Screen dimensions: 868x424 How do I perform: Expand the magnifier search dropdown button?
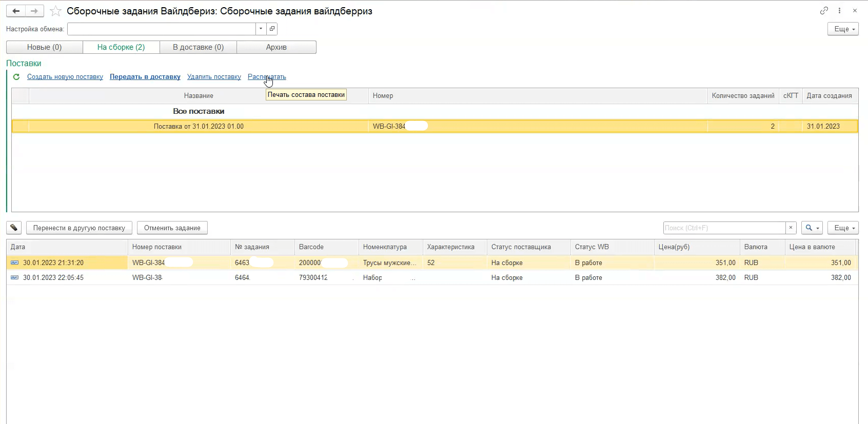point(812,228)
